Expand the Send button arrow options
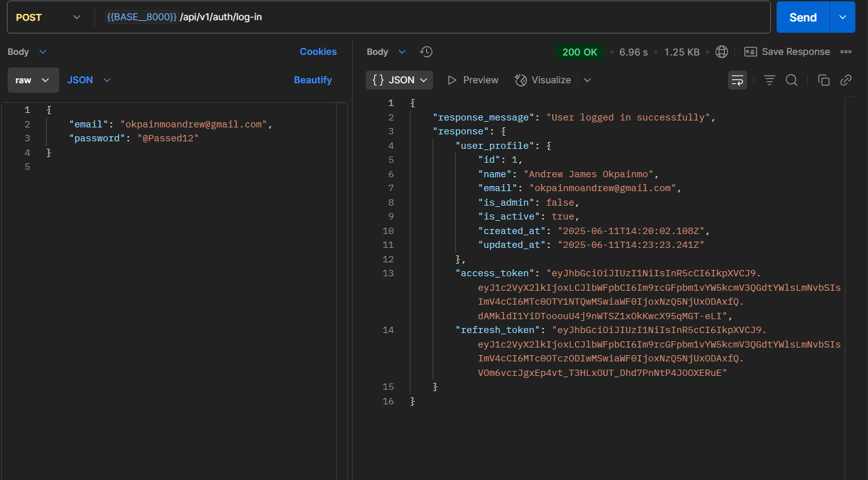The image size is (868, 480). point(843,17)
